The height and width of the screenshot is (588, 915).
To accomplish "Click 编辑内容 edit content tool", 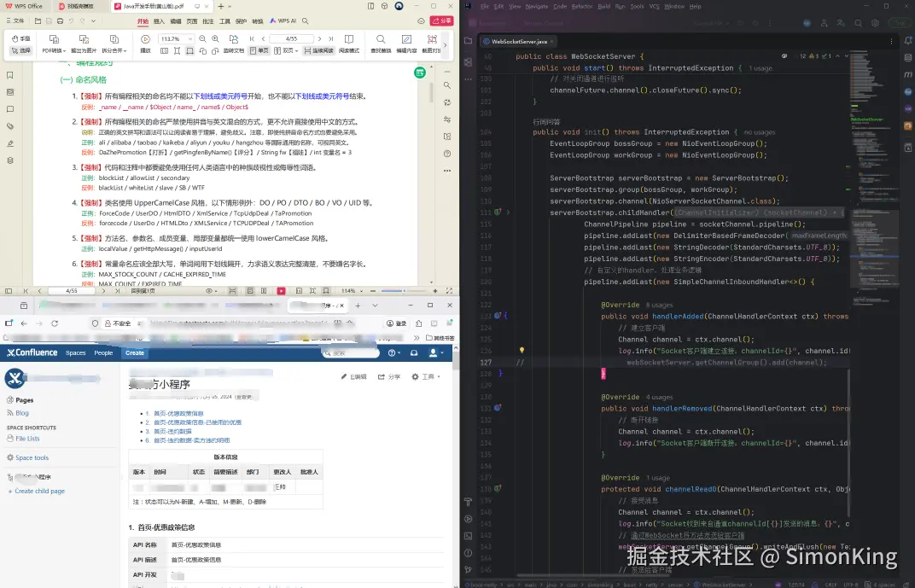I will pyautogui.click(x=406, y=44).
